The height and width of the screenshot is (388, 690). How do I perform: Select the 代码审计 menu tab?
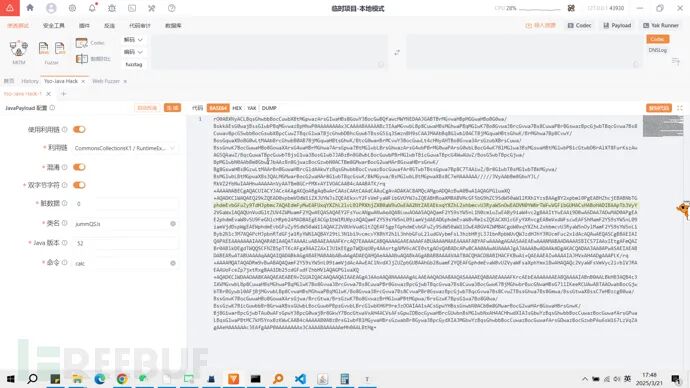click(139, 26)
